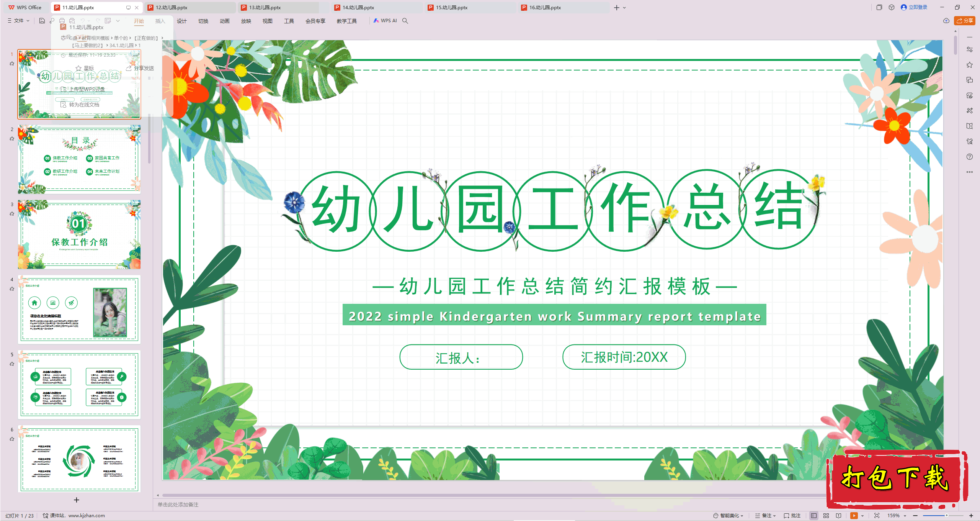Switch to slide sorter grid view

[826, 516]
